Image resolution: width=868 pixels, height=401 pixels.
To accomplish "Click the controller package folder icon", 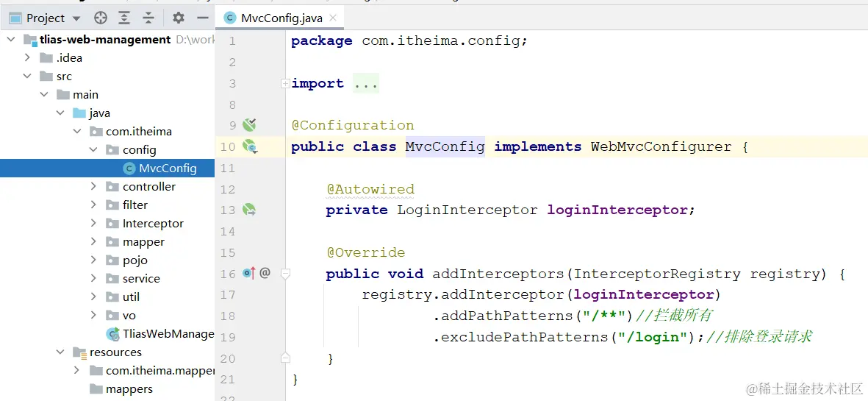I will [112, 187].
